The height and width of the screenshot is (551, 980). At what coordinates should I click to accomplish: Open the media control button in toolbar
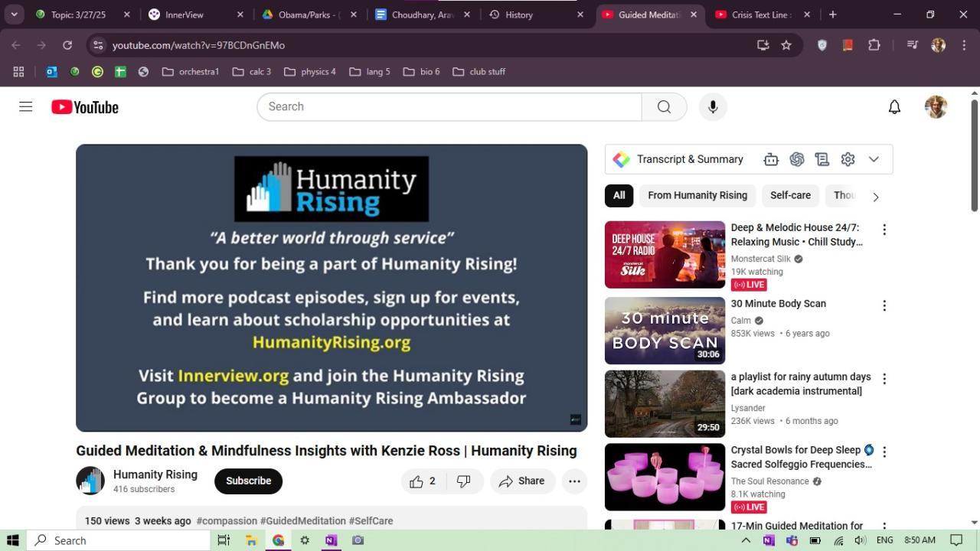point(912,45)
